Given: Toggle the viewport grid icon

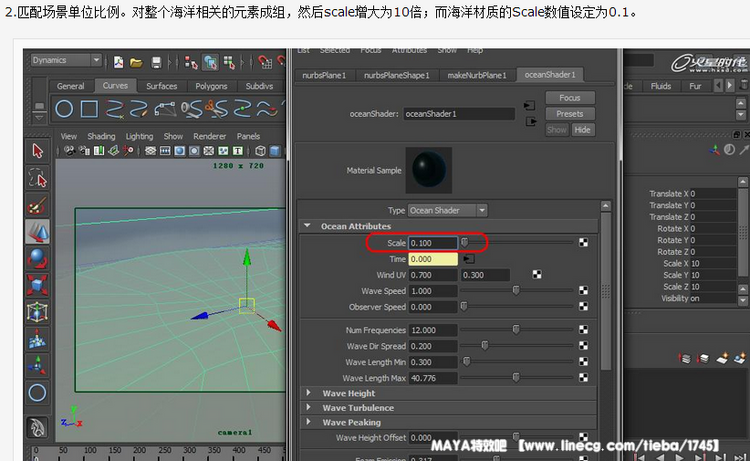Looking at the screenshot, I should pyautogui.click(x=151, y=151).
